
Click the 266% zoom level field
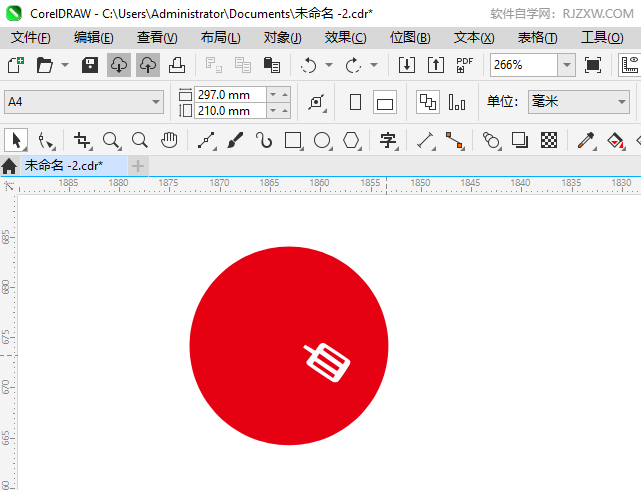[x=524, y=65]
